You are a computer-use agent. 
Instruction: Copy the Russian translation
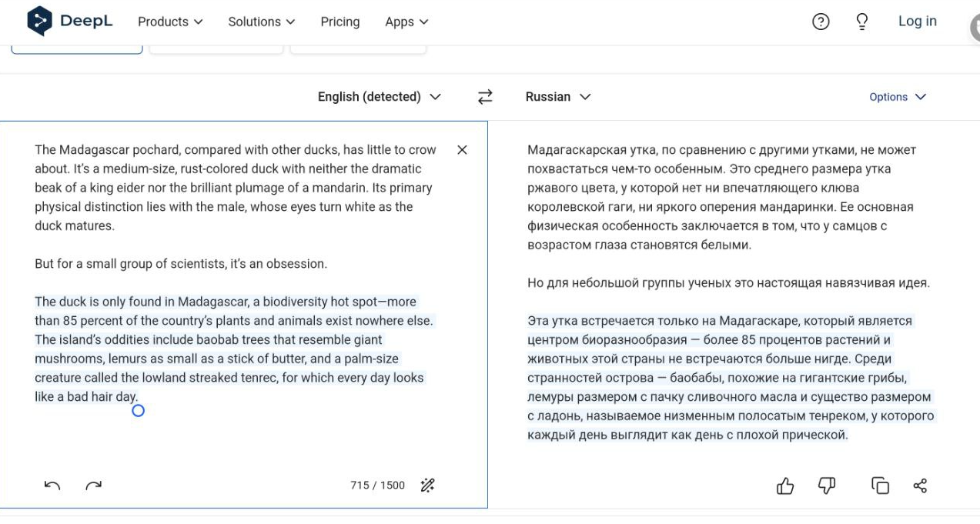[x=880, y=486]
